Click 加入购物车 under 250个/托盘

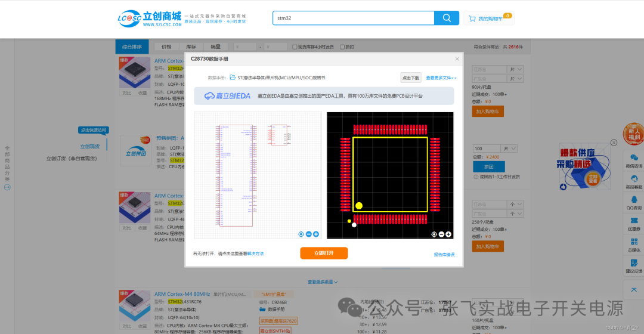click(488, 246)
